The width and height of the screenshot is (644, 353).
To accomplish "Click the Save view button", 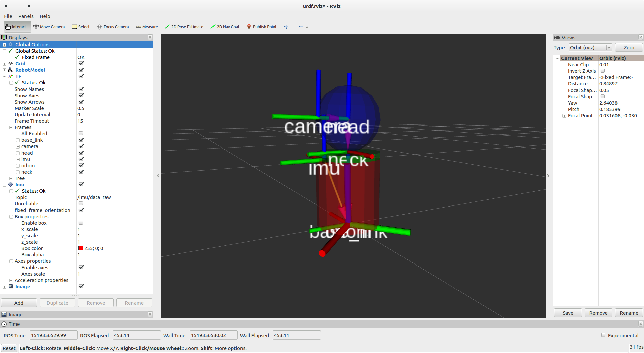I will coord(568,313).
